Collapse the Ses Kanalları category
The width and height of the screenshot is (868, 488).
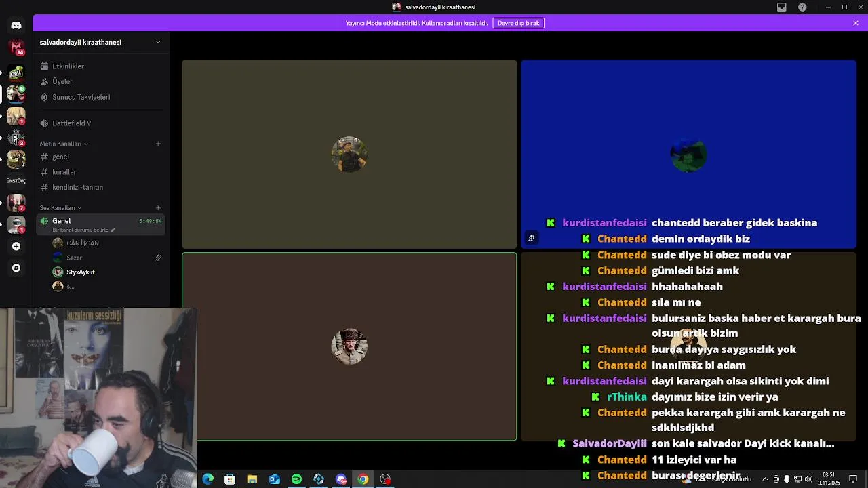point(60,208)
